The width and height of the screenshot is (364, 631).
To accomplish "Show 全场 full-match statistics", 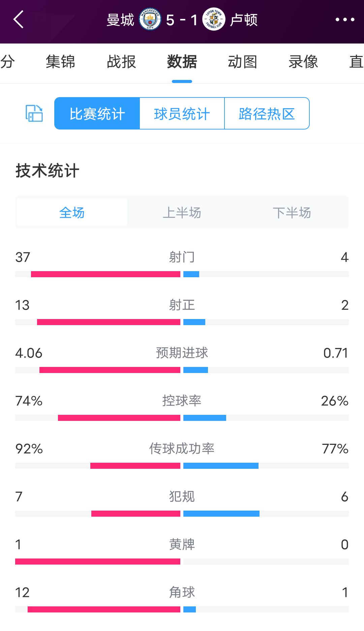I will [72, 212].
